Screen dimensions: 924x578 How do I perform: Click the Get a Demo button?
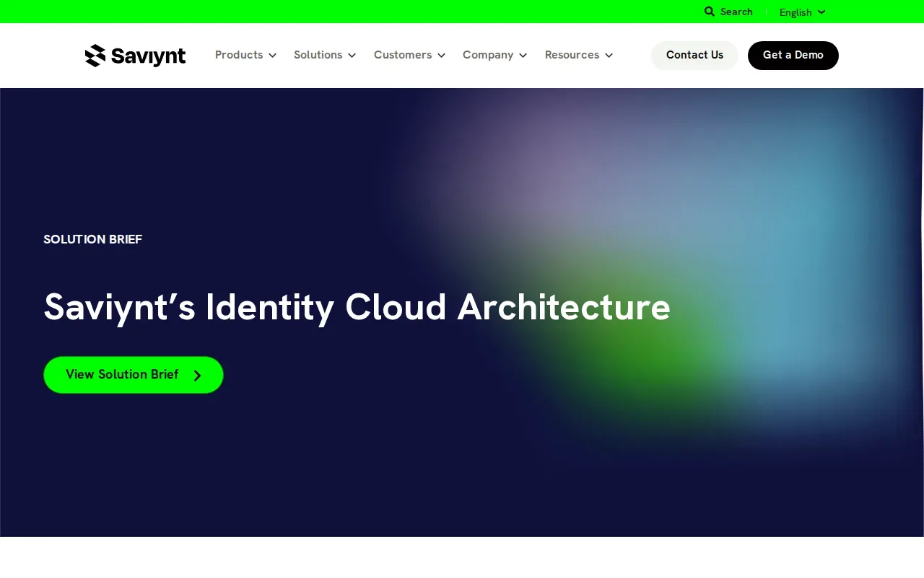pyautogui.click(x=793, y=56)
